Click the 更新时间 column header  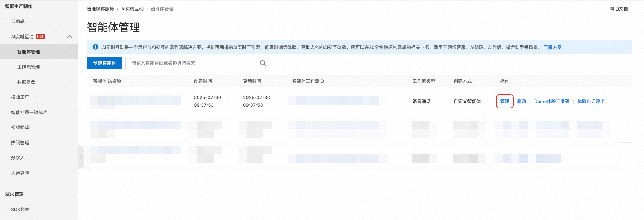(252, 81)
